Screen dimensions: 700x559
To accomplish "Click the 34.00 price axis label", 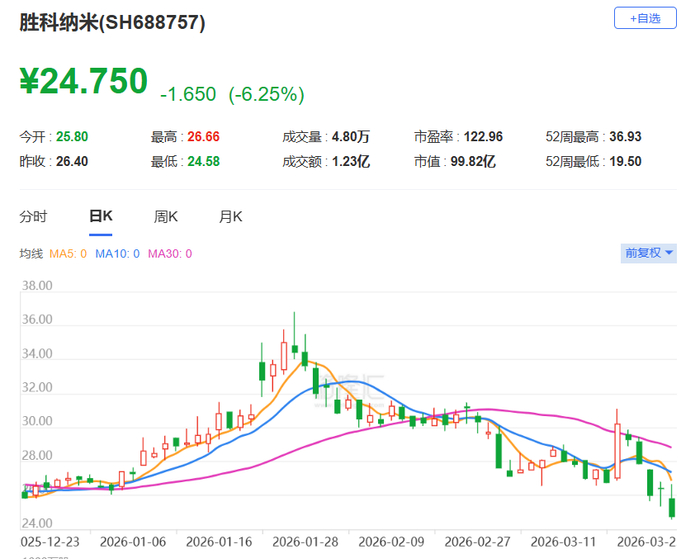I will [x=37, y=354].
